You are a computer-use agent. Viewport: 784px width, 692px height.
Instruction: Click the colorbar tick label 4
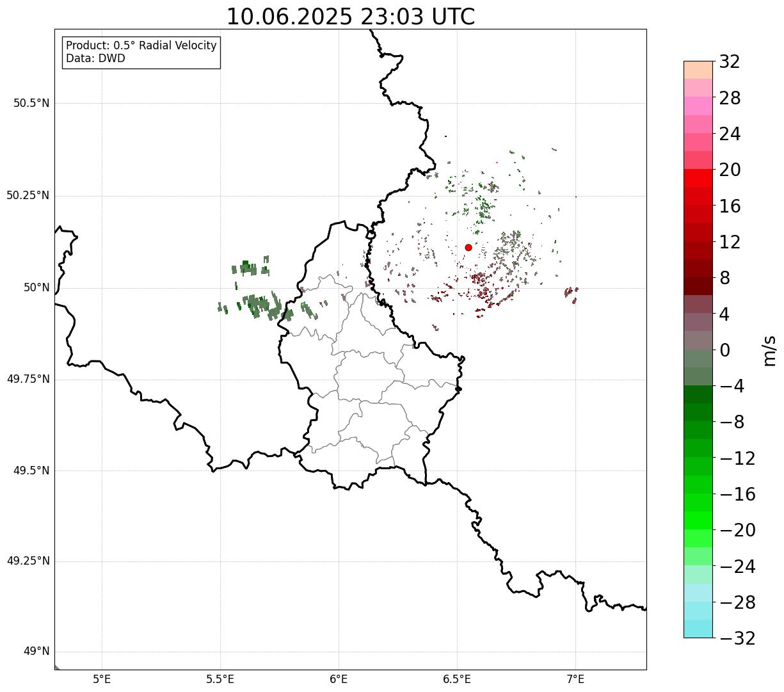click(x=724, y=314)
